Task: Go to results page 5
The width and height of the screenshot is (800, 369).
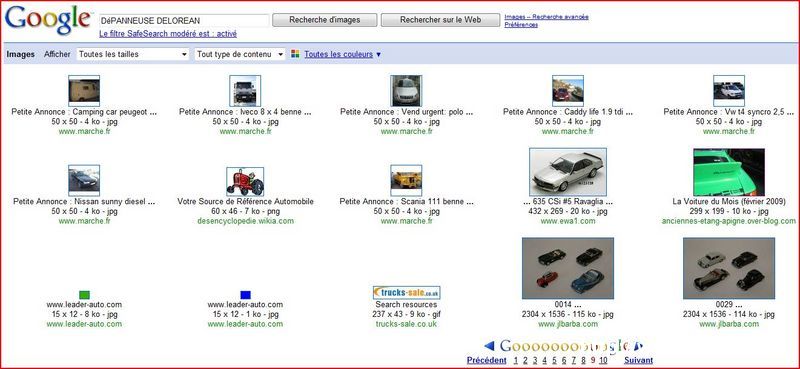Action: pyautogui.click(x=554, y=360)
